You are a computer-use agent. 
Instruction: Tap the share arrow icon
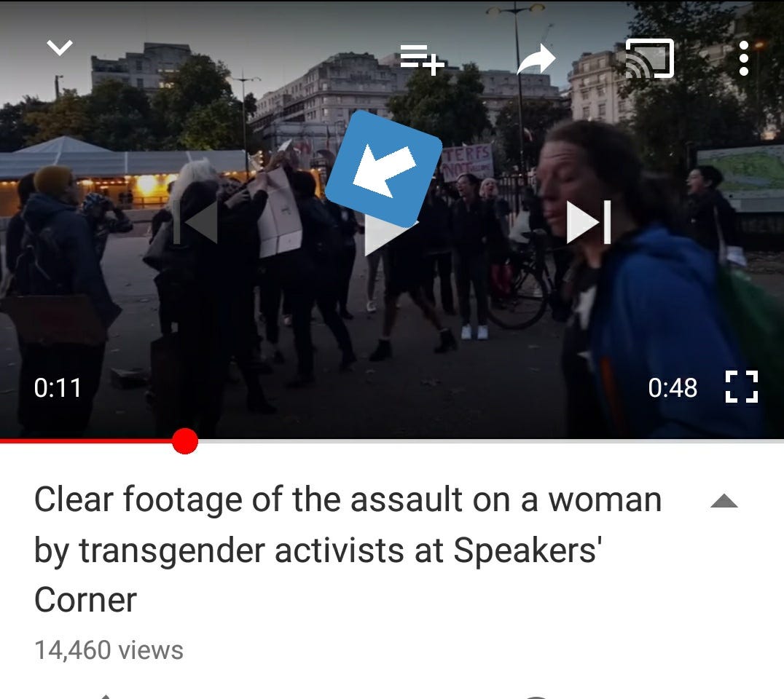tap(536, 60)
